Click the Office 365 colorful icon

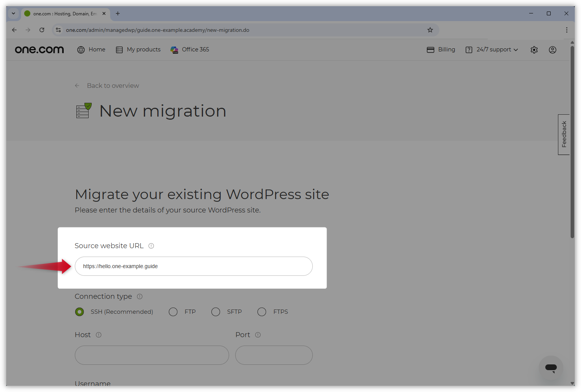174,50
